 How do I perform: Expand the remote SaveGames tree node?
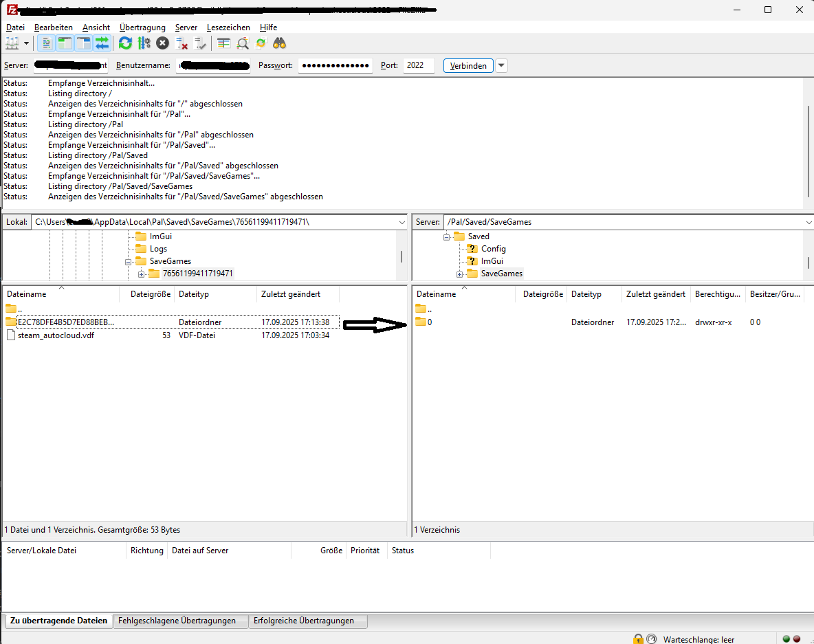click(x=459, y=274)
